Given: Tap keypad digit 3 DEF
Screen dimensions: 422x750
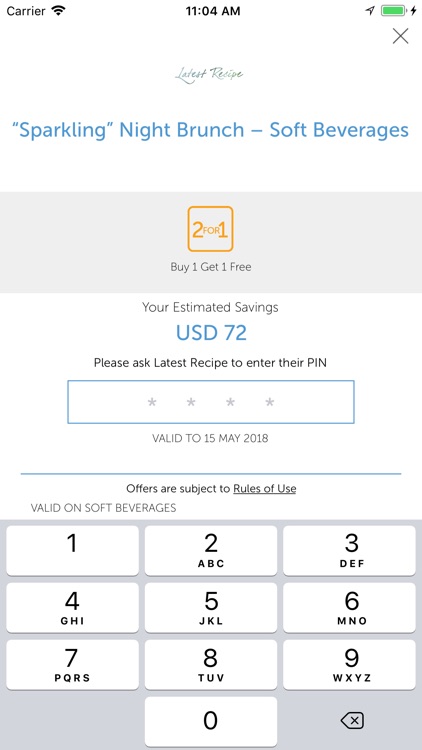Looking at the screenshot, I should pyautogui.click(x=349, y=551).
